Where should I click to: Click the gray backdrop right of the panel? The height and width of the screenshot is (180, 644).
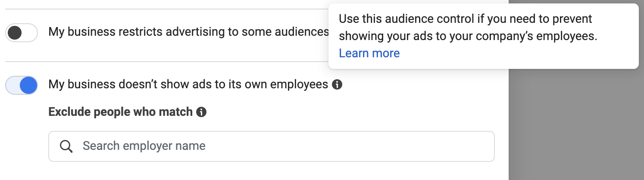tap(576, 125)
